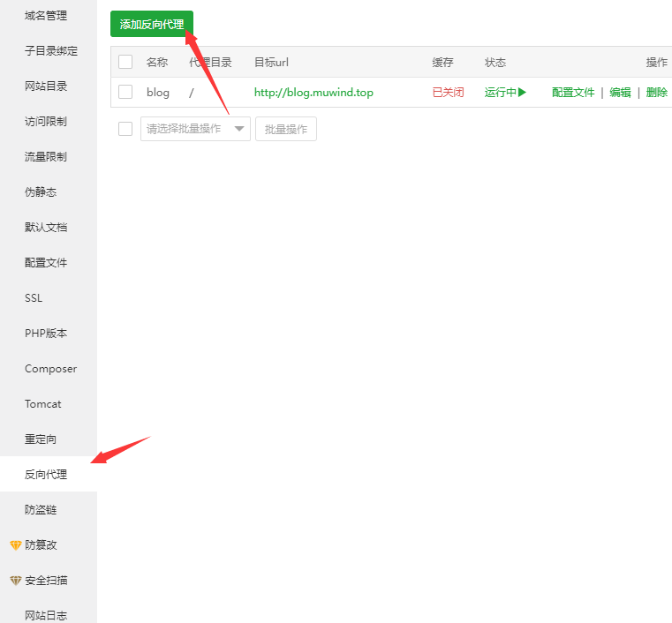Open the 默认文档 tab
672x623 pixels.
click(x=46, y=228)
